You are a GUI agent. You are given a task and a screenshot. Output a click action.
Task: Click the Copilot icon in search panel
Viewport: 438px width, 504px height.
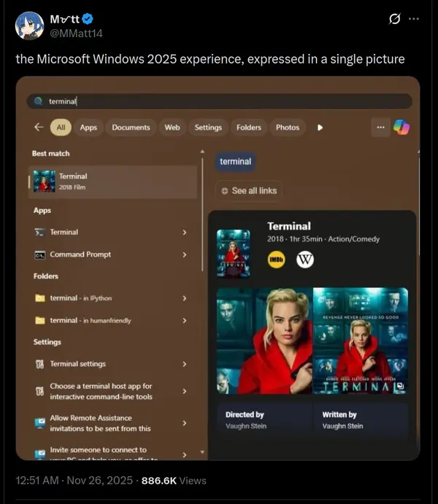pyautogui.click(x=401, y=127)
